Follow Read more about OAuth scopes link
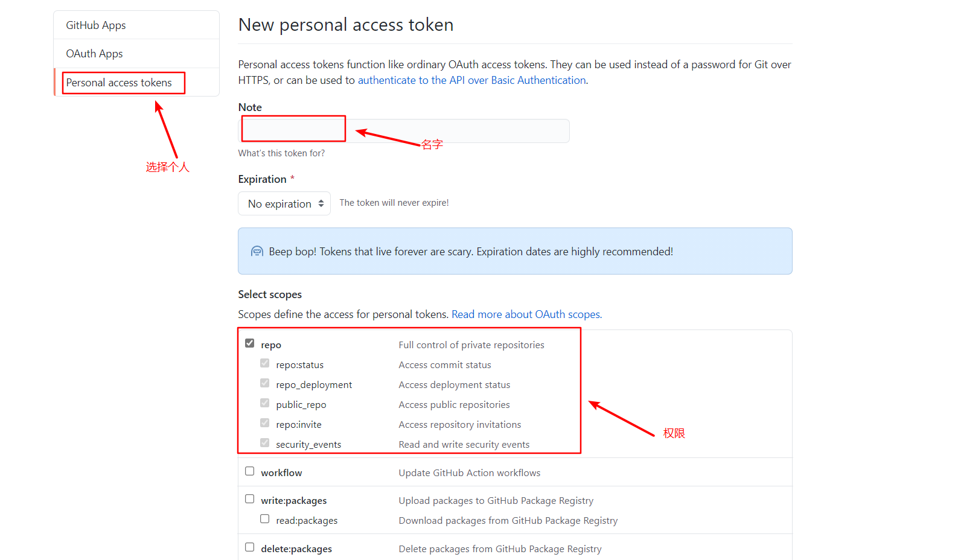Viewport: 958px width, 560px height. (x=526, y=314)
